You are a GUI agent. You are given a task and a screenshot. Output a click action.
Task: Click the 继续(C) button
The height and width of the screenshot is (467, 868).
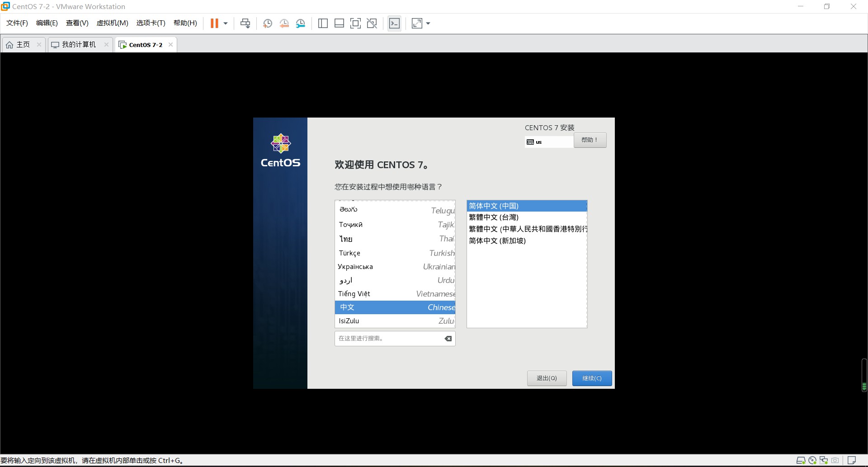coord(592,378)
